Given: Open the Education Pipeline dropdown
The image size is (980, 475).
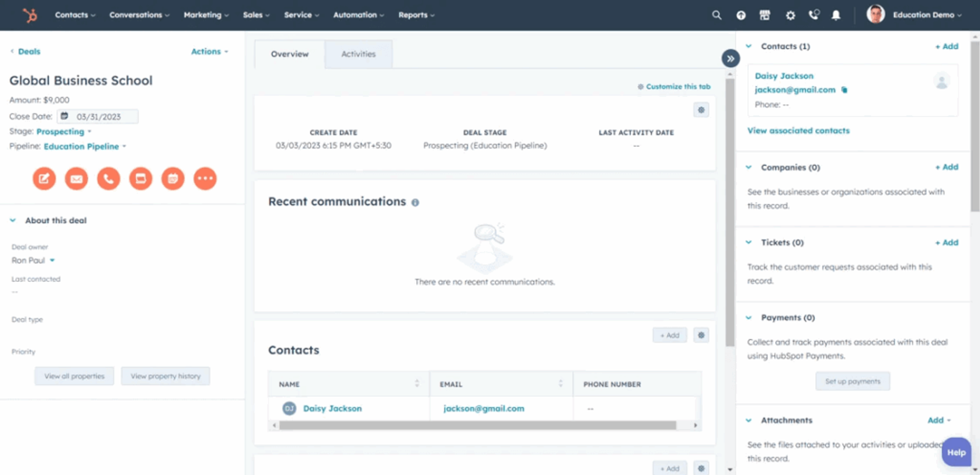Looking at the screenshot, I should [84, 147].
